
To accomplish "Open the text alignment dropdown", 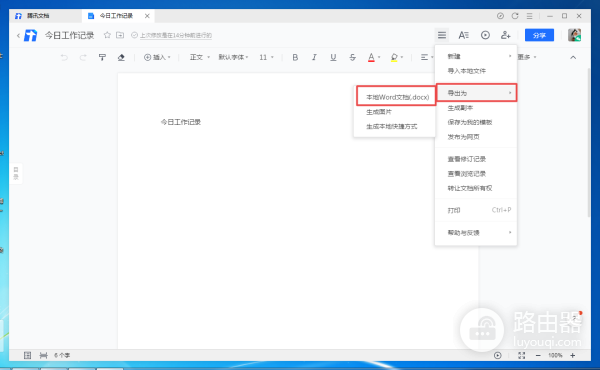I will click(427, 57).
